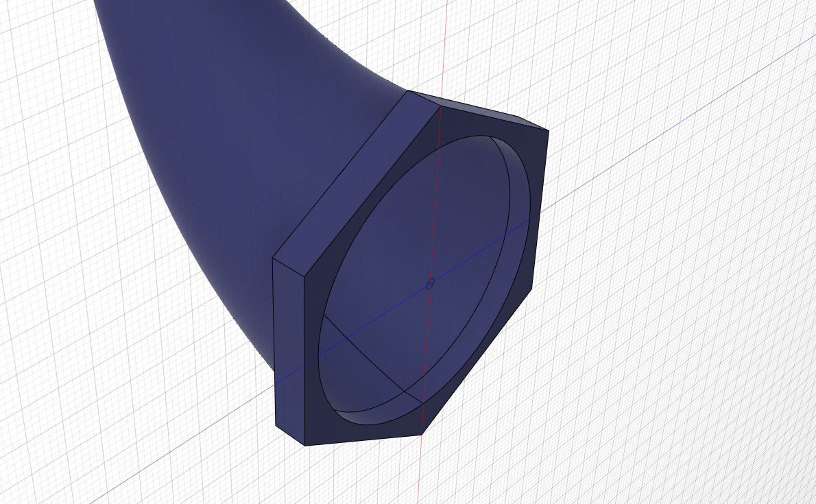Click the flange's top-right corner vertex
The height and width of the screenshot is (504, 816).
tap(549, 130)
